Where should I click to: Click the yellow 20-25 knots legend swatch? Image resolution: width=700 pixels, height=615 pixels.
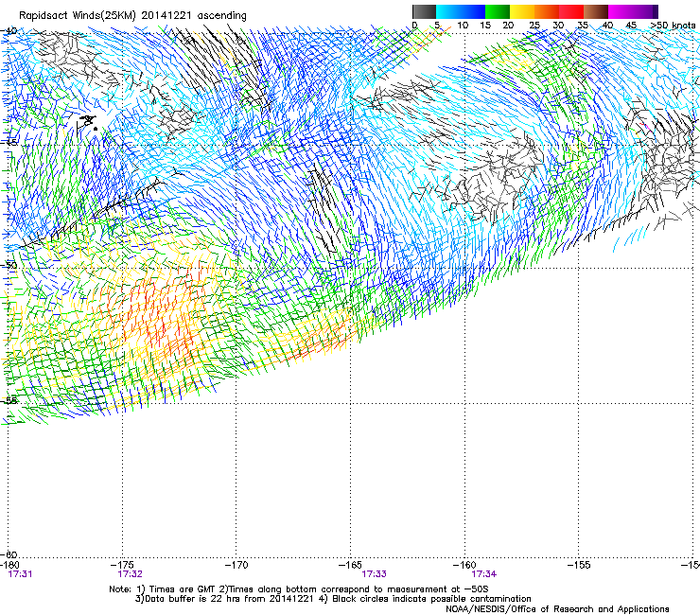click(x=522, y=11)
